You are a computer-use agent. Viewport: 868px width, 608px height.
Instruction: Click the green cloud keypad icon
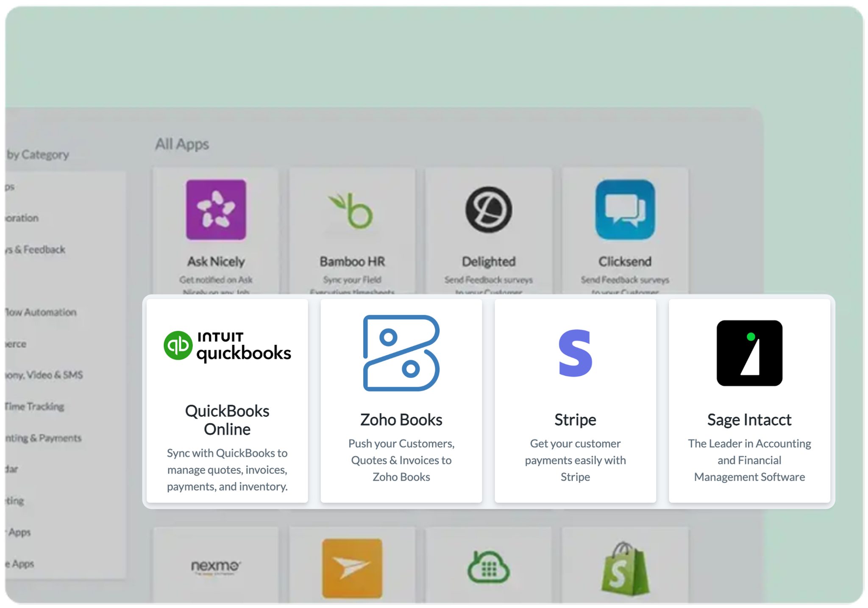click(x=489, y=568)
